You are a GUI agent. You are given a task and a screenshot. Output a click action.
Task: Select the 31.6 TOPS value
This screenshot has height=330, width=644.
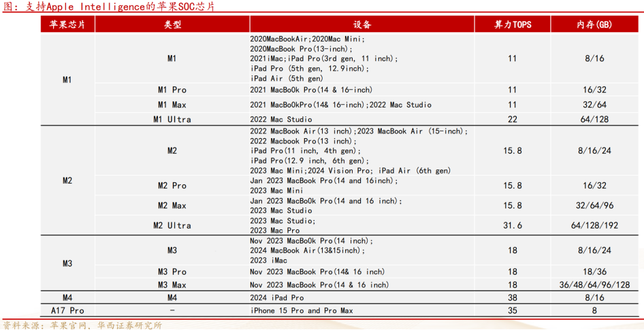[512, 226]
